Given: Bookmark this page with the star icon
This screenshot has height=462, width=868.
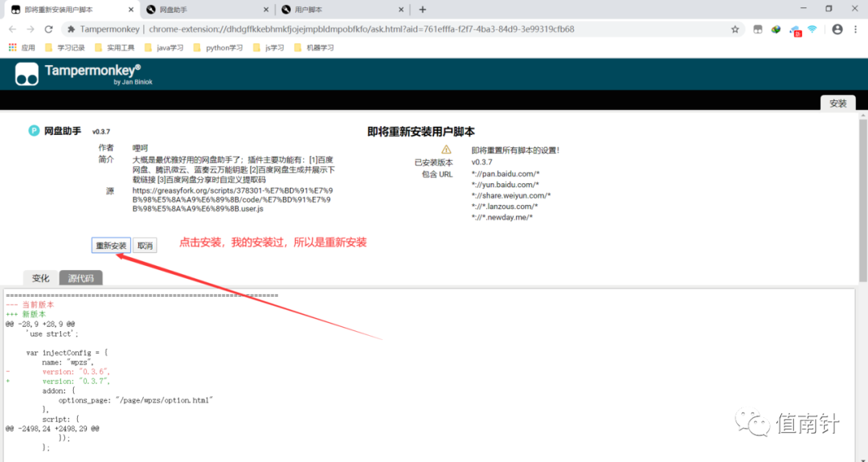Looking at the screenshot, I should point(735,29).
